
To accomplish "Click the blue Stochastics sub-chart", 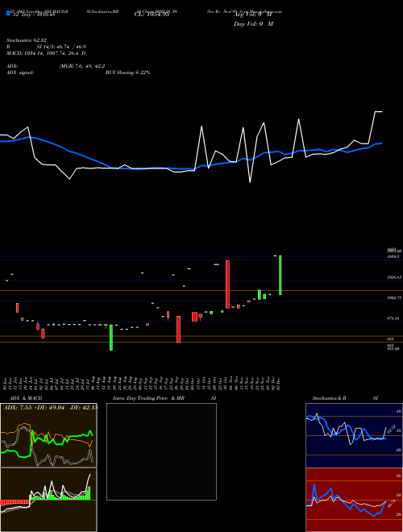I will (x=354, y=435).
